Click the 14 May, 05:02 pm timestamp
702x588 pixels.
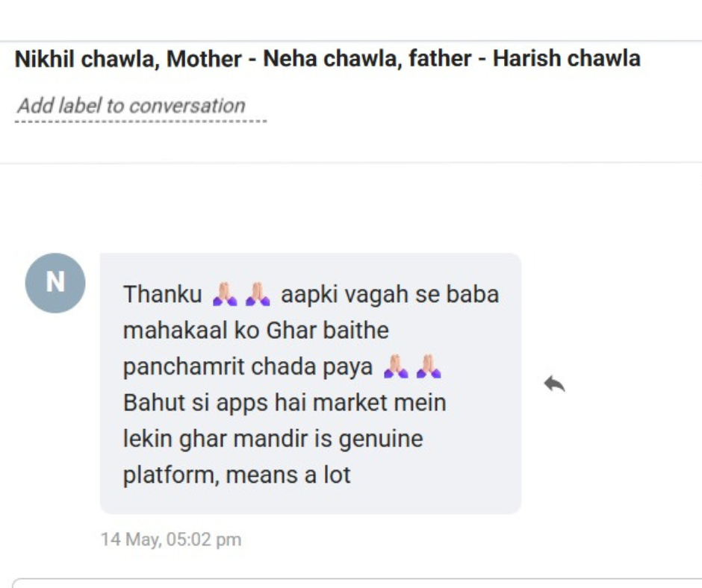click(171, 539)
